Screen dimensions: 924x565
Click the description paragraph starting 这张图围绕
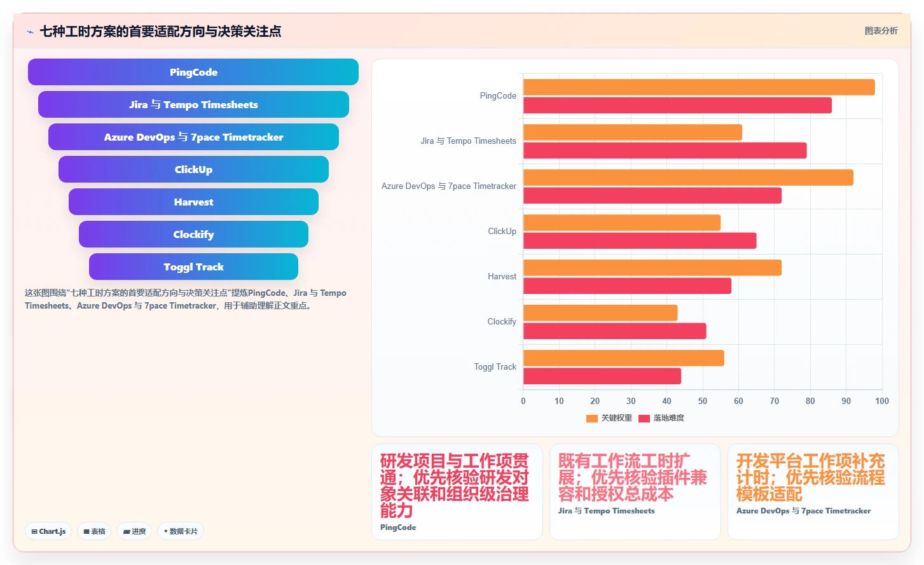[x=186, y=299]
